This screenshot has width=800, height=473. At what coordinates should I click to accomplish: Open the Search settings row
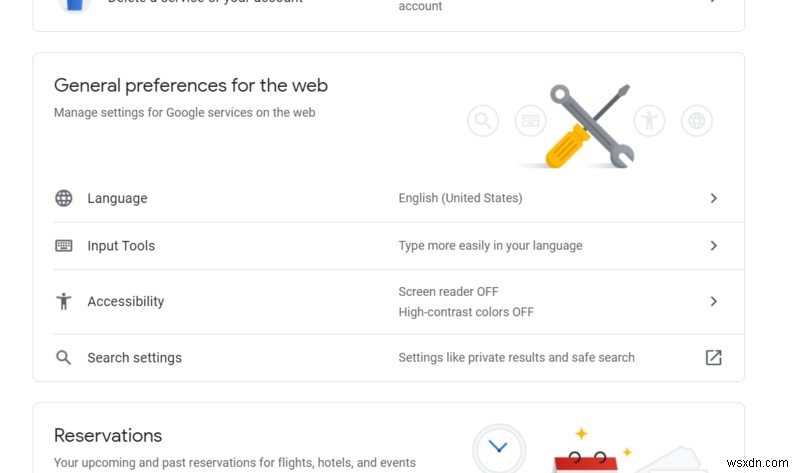pyautogui.click(x=135, y=357)
